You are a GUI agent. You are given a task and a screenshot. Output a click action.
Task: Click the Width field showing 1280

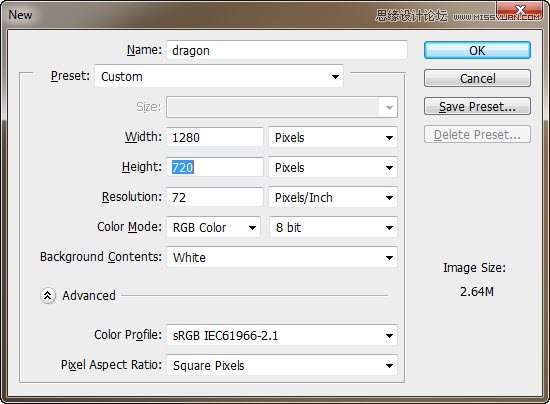click(x=215, y=137)
